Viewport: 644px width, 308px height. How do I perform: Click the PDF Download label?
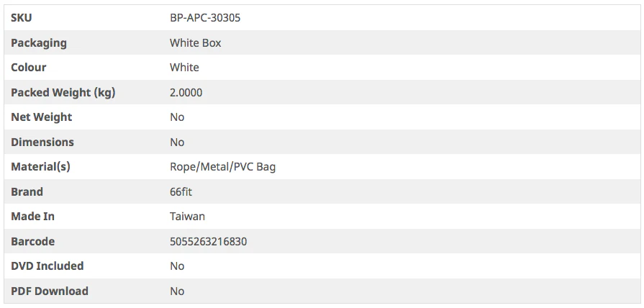(50, 291)
